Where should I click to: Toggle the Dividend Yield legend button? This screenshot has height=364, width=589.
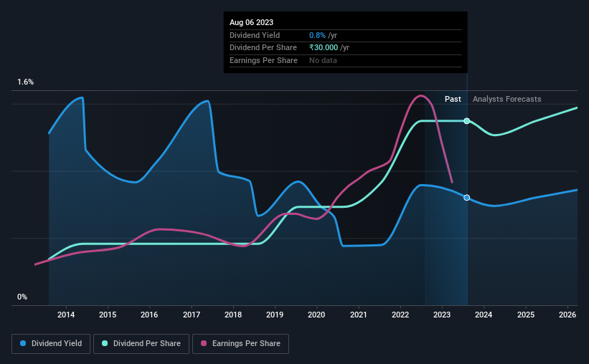51,344
